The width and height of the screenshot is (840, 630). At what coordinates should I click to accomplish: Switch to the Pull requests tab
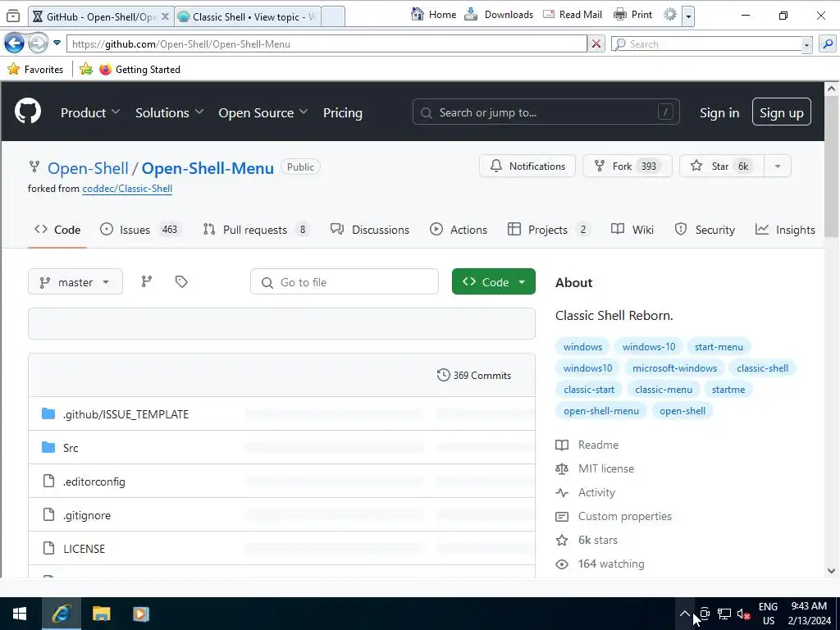click(x=257, y=230)
